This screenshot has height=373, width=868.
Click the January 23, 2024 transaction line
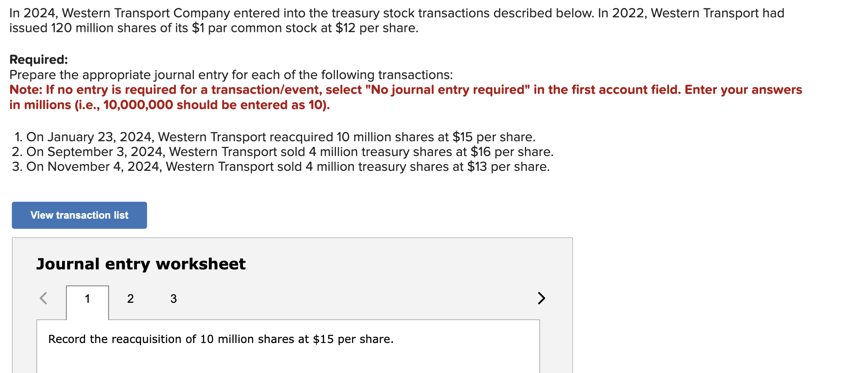[x=275, y=137]
